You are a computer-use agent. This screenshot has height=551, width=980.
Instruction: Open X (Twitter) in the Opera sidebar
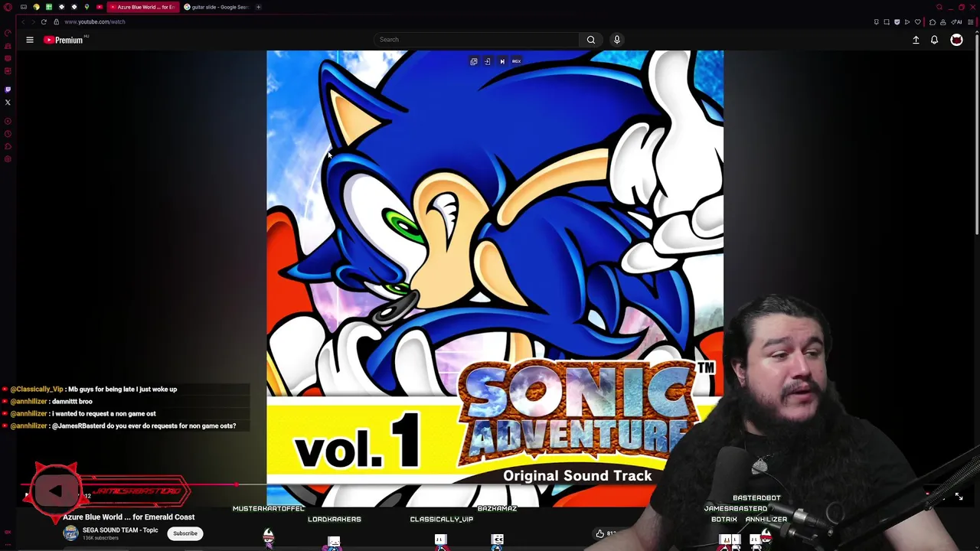pos(8,102)
